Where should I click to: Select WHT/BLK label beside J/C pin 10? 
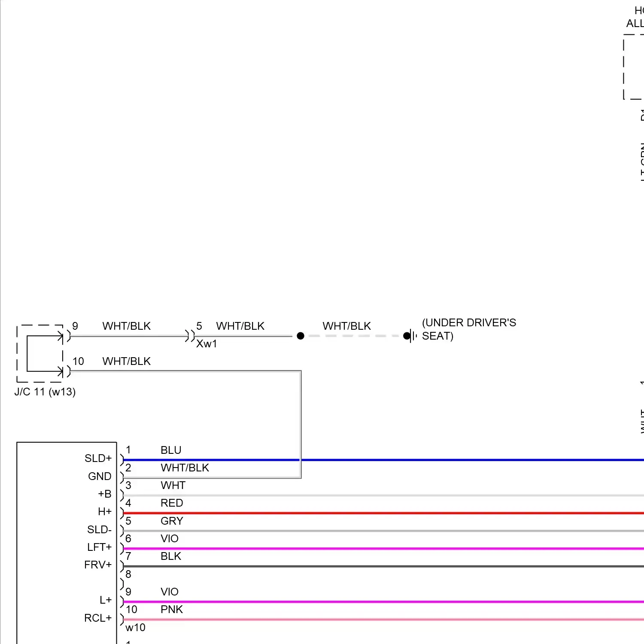click(127, 361)
